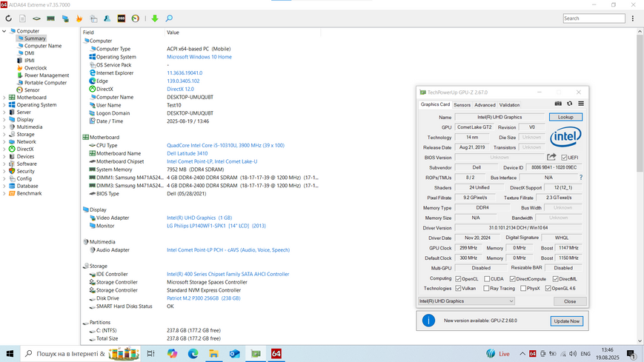Click the Value column header
Image resolution: width=644 pixels, height=362 pixels.
coord(173,33)
